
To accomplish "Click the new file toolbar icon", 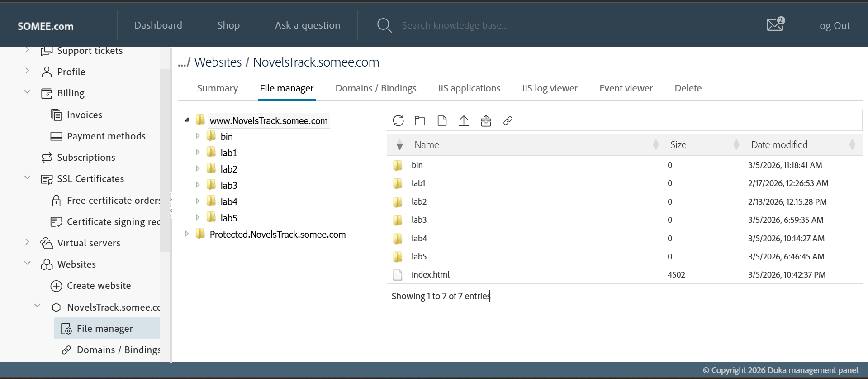I will 442,121.
